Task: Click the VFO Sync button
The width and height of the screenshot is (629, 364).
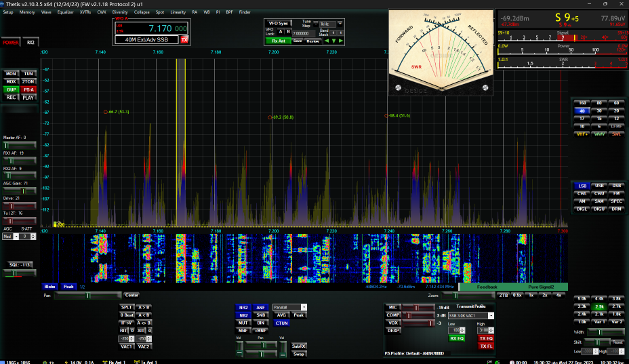Action: pos(278,23)
